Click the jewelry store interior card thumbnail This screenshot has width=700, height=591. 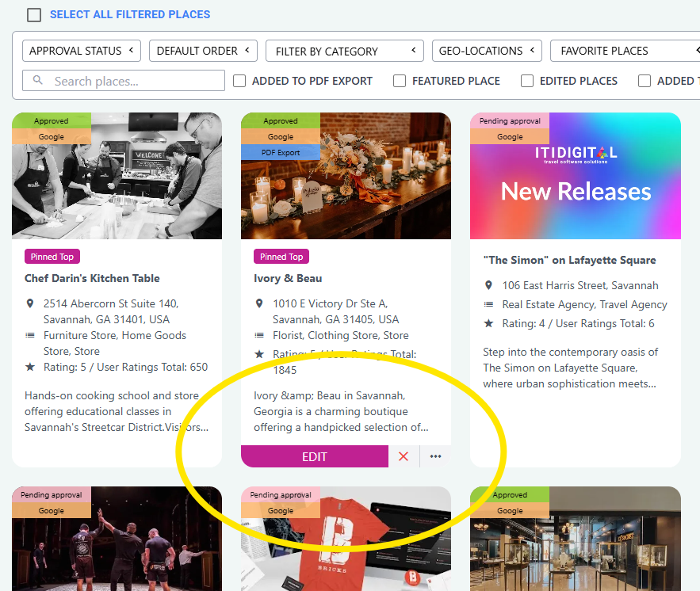click(576, 539)
